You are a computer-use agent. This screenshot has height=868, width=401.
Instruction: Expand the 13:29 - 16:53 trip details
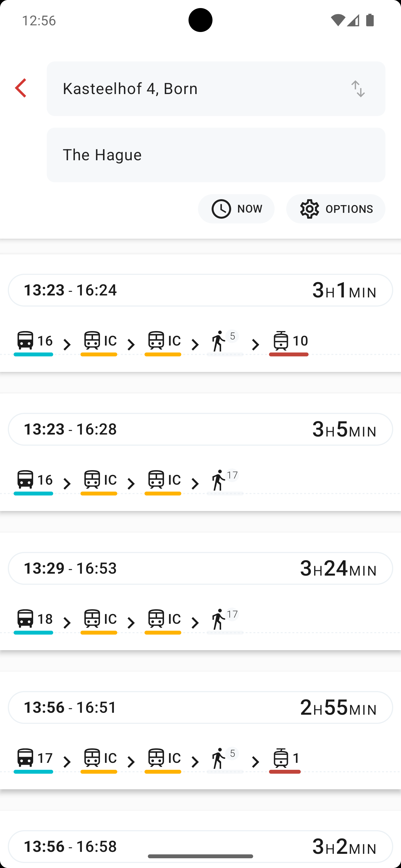(x=200, y=568)
